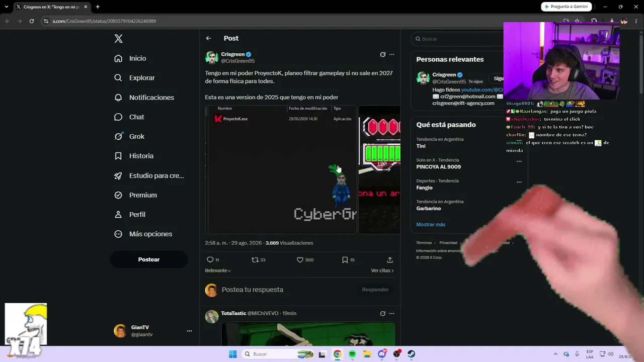Image resolution: width=644 pixels, height=362 pixels.
Task: Close the Crisgreen en X tab
Action: coord(86,7)
